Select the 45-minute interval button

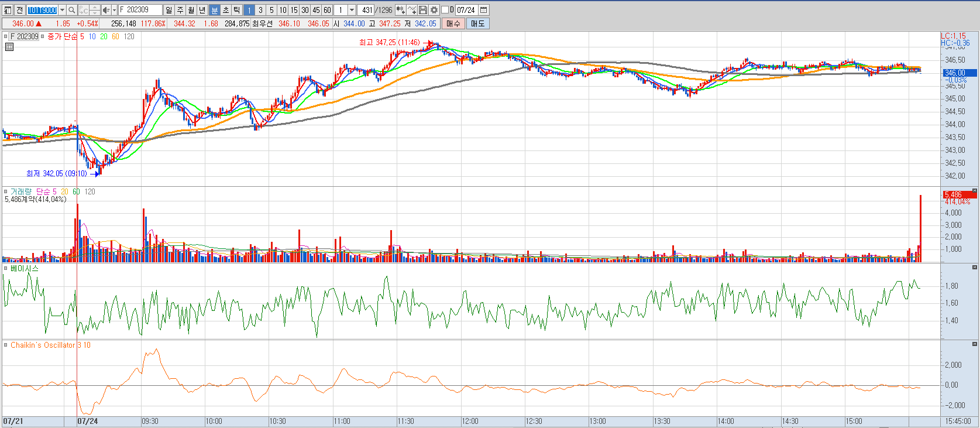316,10
